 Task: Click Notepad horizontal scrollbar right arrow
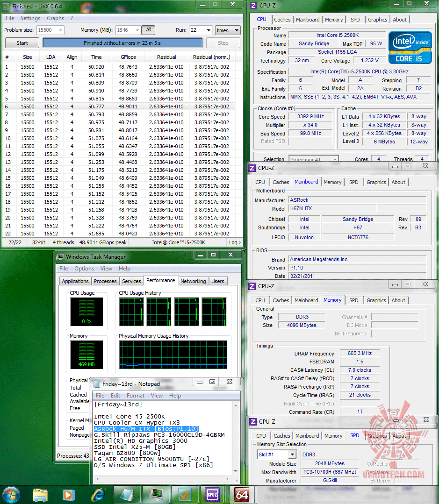tap(228, 479)
